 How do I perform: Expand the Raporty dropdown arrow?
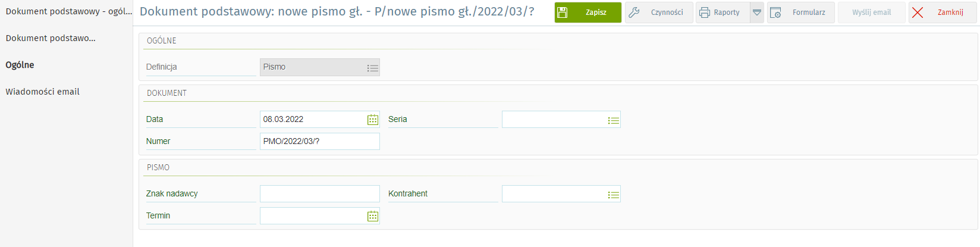pos(757,12)
